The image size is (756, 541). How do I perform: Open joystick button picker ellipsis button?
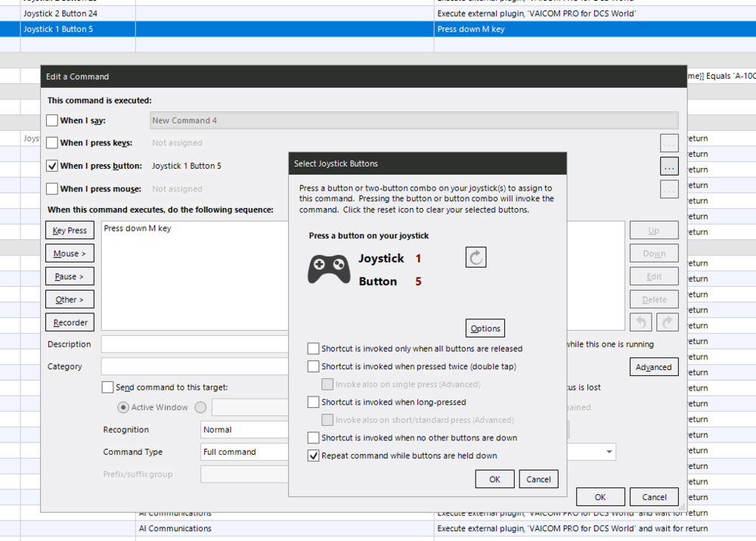[668, 166]
